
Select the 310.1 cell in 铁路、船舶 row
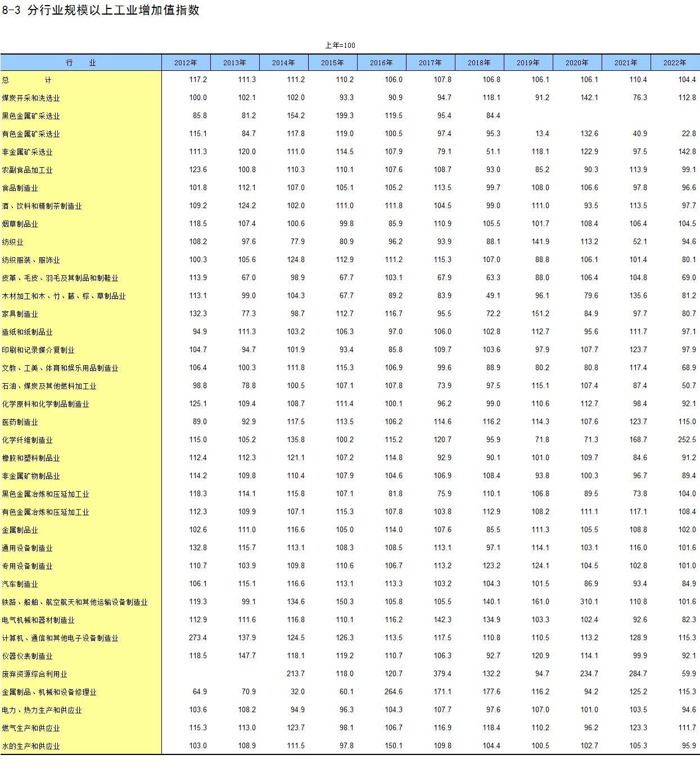coord(589,601)
